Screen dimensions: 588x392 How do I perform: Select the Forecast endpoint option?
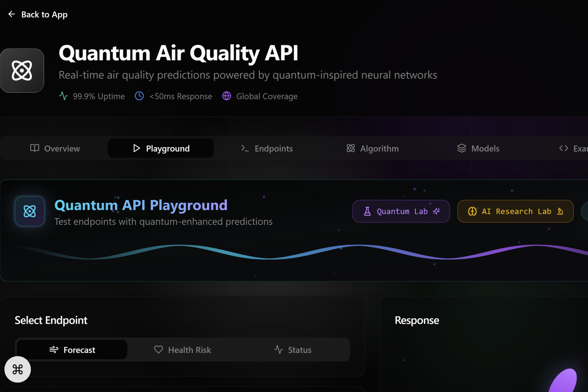coord(72,350)
